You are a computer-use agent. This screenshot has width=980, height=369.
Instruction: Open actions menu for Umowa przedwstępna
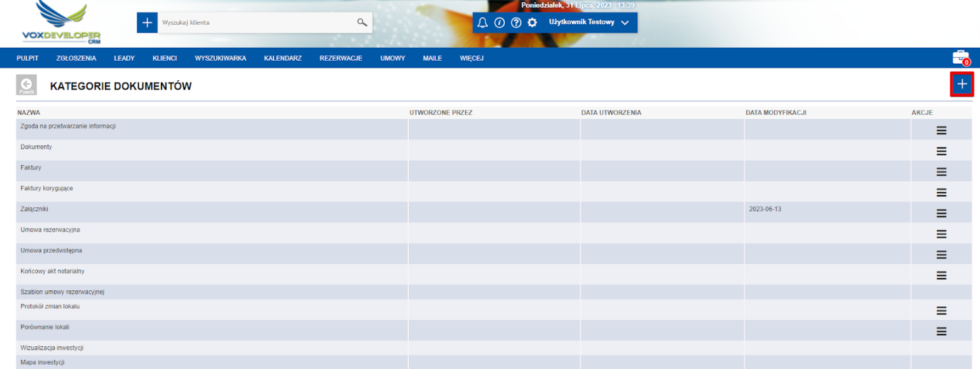point(941,254)
